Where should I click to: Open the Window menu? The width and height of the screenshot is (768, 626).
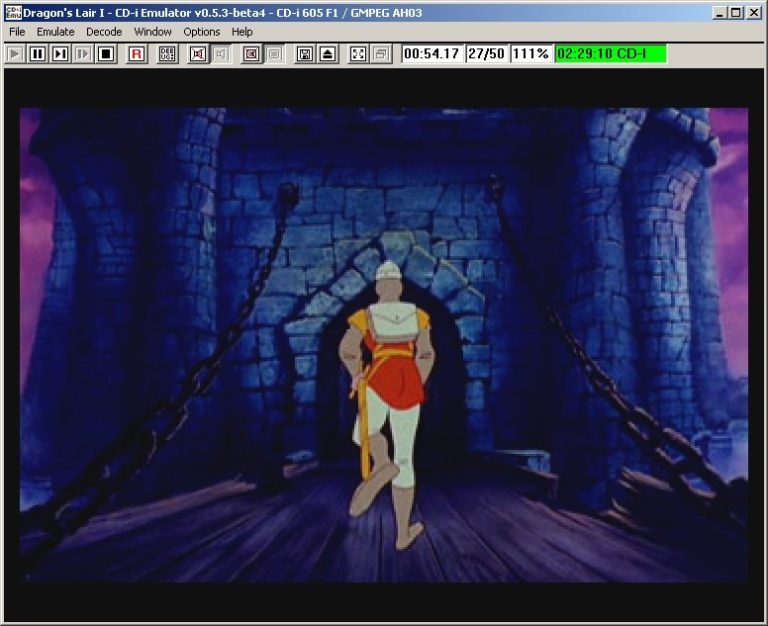[153, 32]
